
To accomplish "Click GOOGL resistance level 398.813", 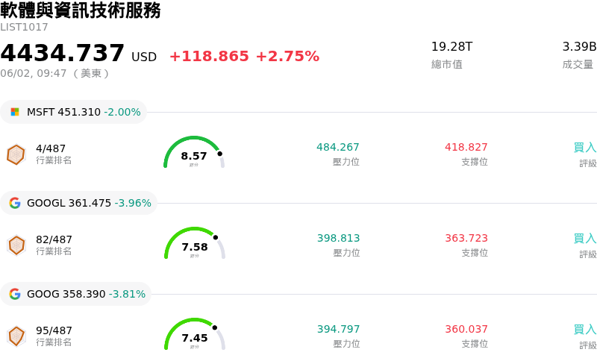I will click(x=339, y=238).
